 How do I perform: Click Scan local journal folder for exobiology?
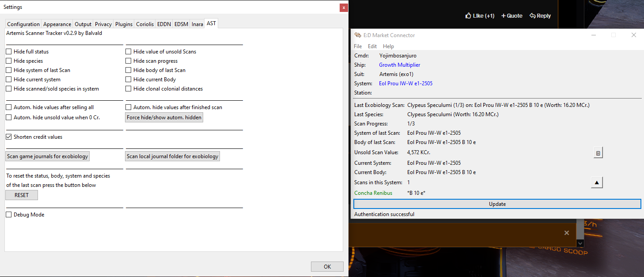click(172, 156)
